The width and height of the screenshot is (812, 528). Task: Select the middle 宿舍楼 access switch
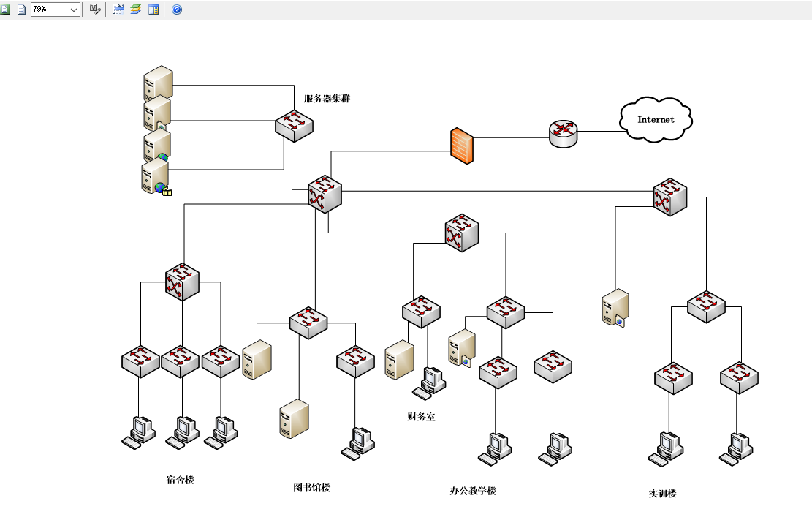tap(181, 361)
